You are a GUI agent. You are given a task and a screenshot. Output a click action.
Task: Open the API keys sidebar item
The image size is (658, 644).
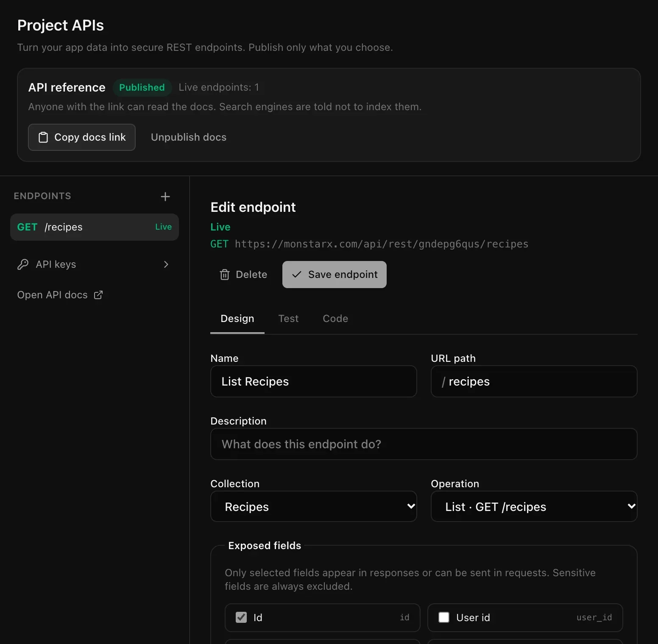tap(95, 264)
